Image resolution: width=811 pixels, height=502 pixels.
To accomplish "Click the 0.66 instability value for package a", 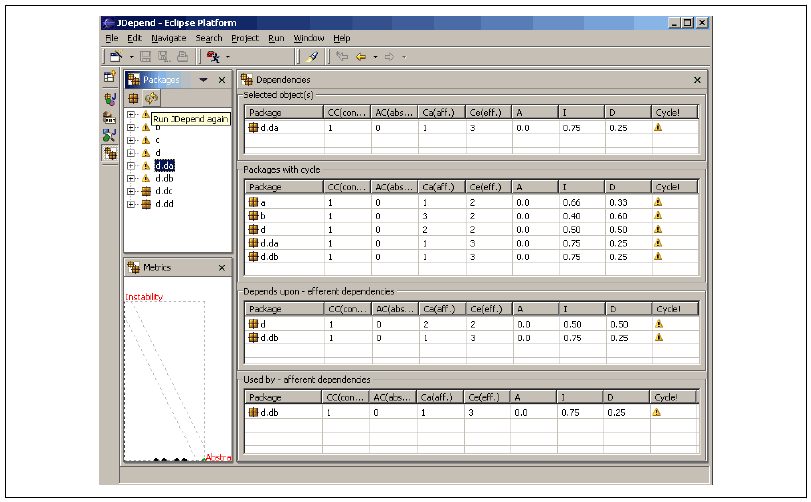I will pos(572,203).
